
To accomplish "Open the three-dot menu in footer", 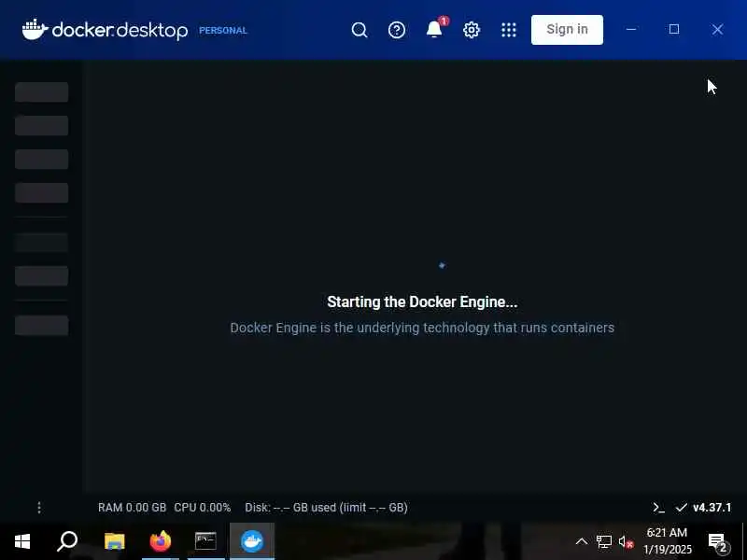I will tap(39, 508).
